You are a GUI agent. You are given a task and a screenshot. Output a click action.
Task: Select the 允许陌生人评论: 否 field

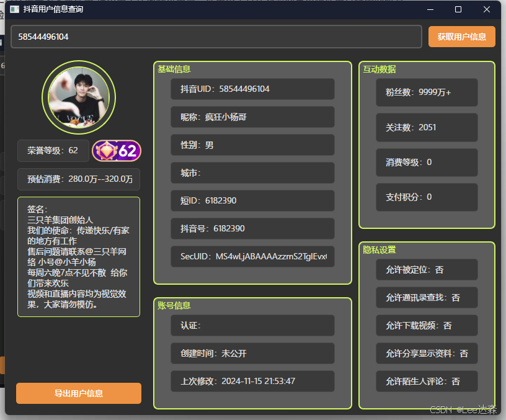click(427, 382)
